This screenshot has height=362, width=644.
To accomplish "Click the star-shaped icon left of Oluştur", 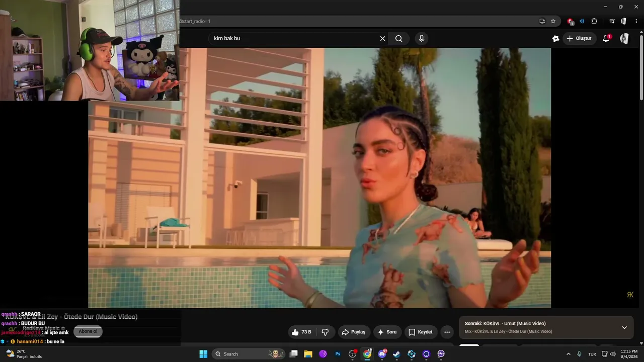I will click(x=555, y=38).
